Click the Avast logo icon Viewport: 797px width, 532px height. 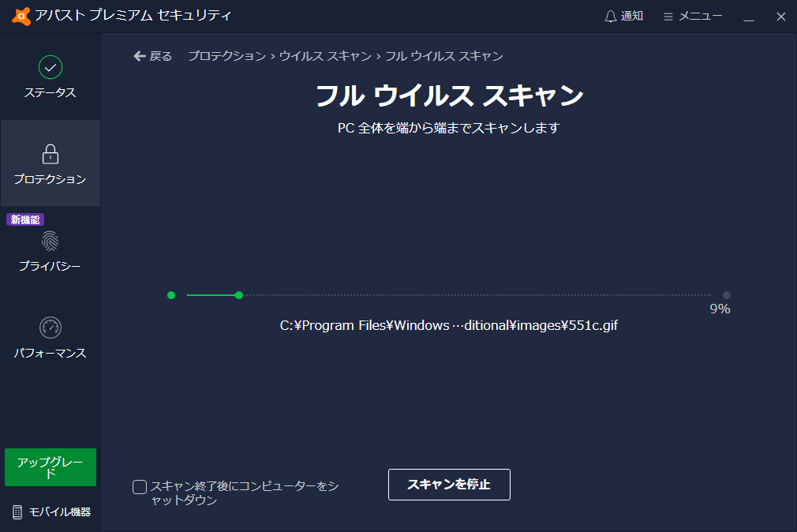21,17
